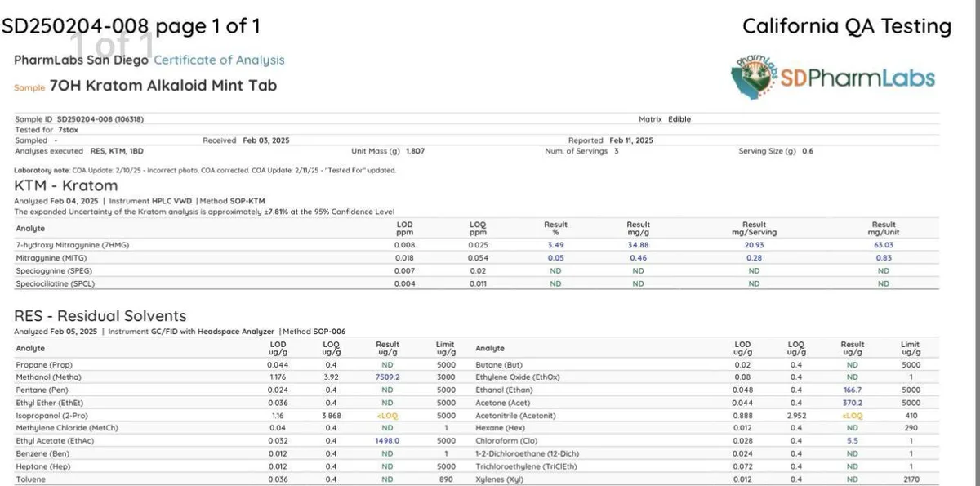Click the Serving Size value '0.6'

point(808,151)
